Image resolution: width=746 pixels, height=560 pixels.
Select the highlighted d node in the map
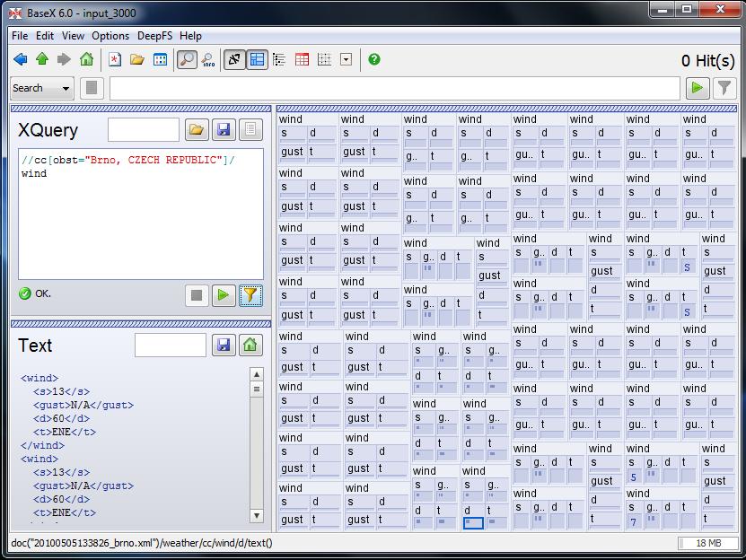(x=473, y=522)
